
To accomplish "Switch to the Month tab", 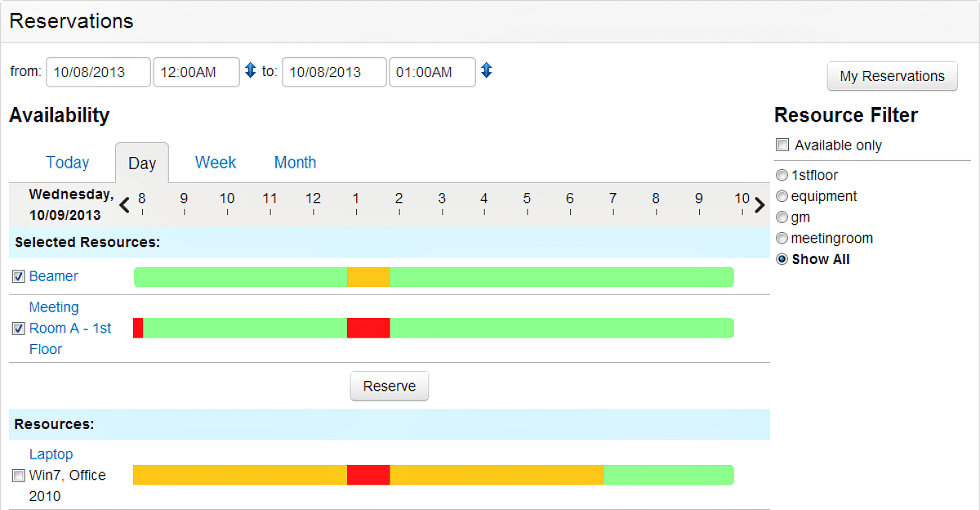I will click(295, 163).
